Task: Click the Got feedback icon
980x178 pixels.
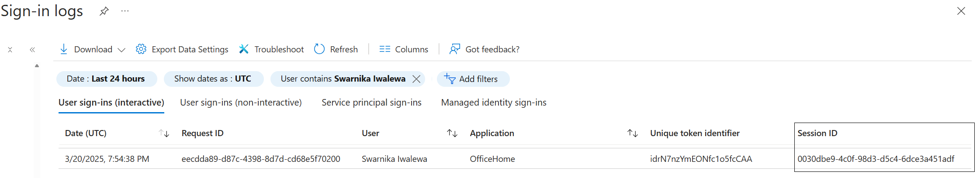Action: pyautogui.click(x=455, y=49)
